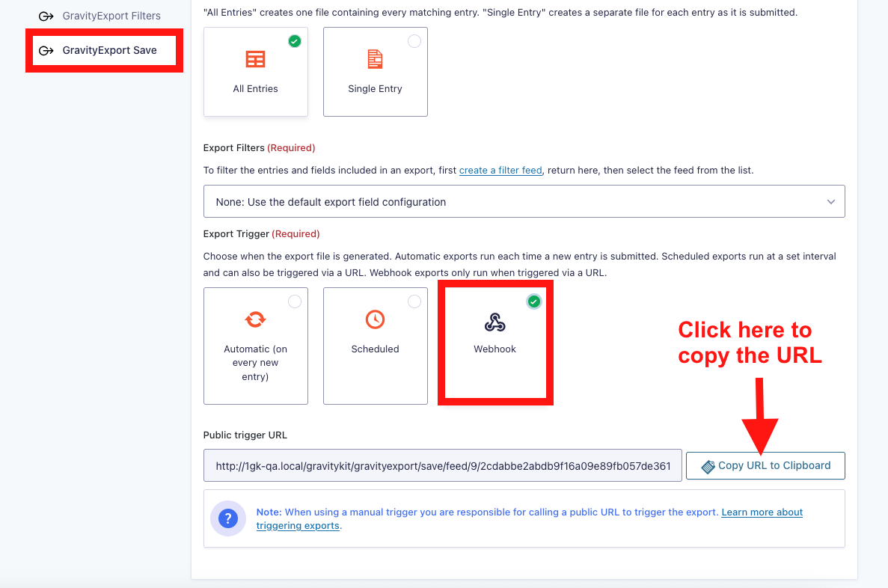Toggle the All Entries radio check

[x=295, y=41]
